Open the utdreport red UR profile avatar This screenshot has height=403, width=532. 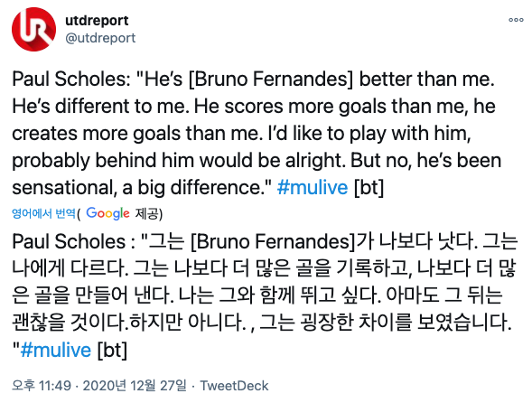34,29
